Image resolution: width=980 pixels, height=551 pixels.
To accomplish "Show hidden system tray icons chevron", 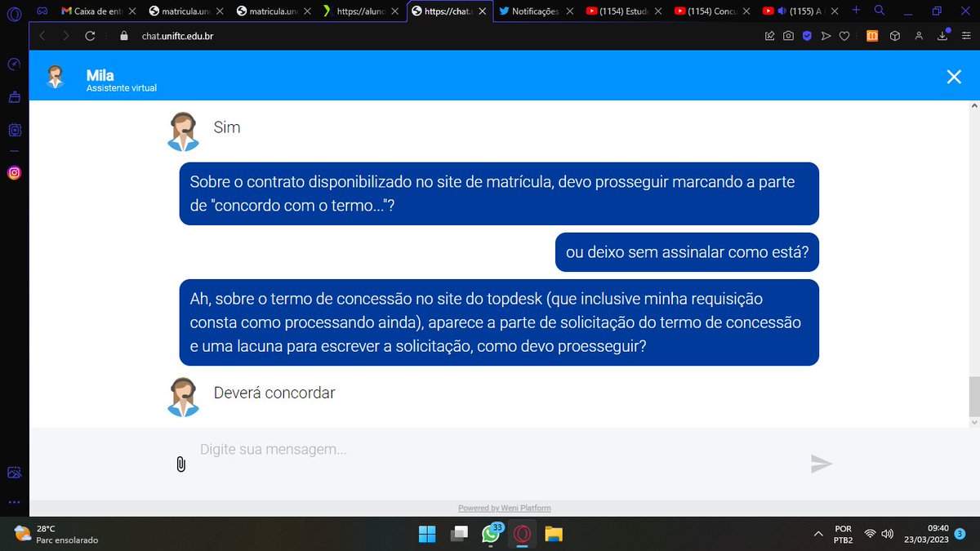I will point(818,534).
